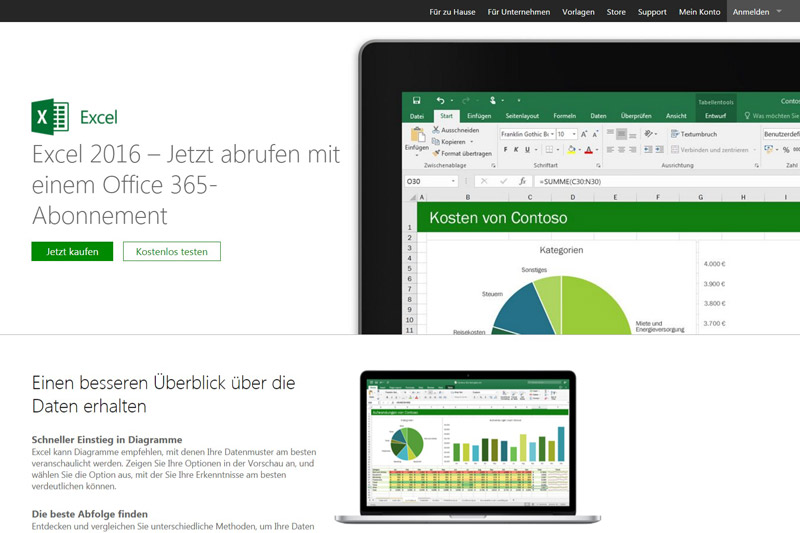
Task: Open the Vorlagen navigation link
Action: pos(578,12)
